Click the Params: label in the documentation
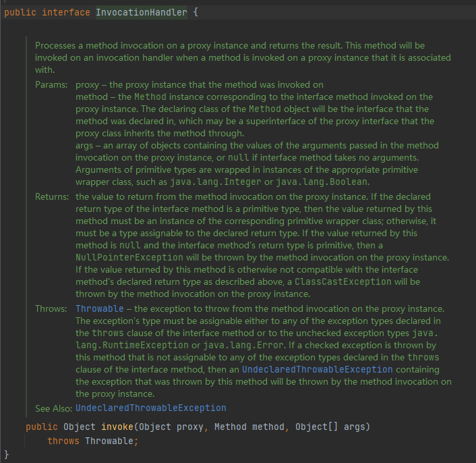This screenshot has height=463, width=476. (51, 84)
